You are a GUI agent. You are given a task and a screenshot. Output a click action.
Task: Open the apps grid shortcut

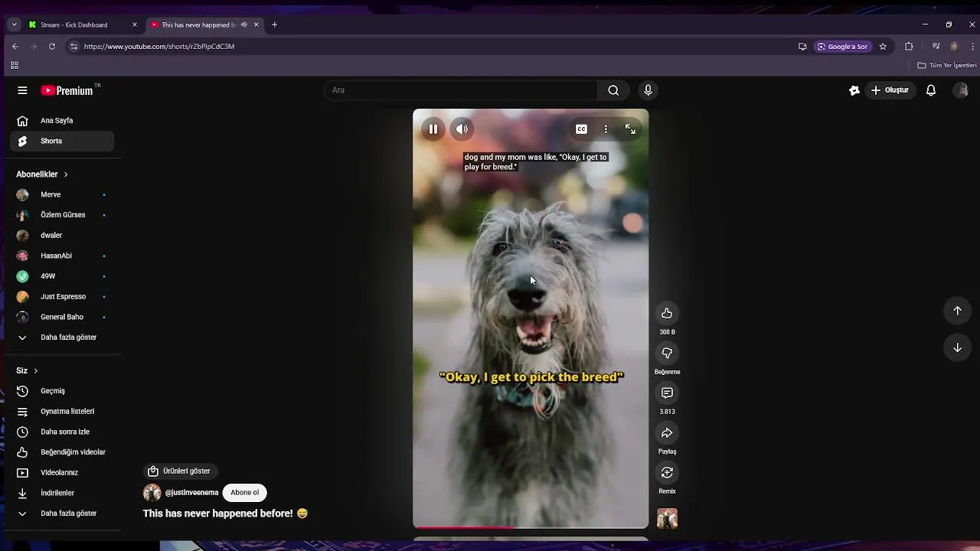(x=14, y=65)
